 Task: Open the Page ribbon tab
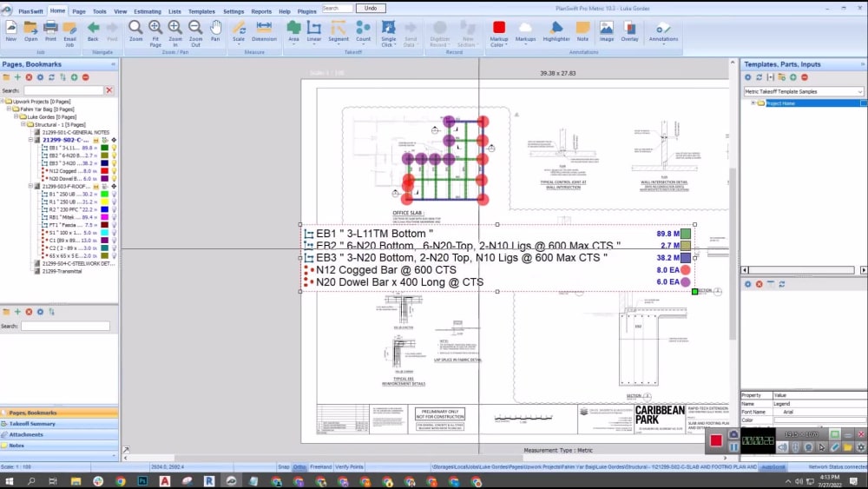[x=79, y=11]
